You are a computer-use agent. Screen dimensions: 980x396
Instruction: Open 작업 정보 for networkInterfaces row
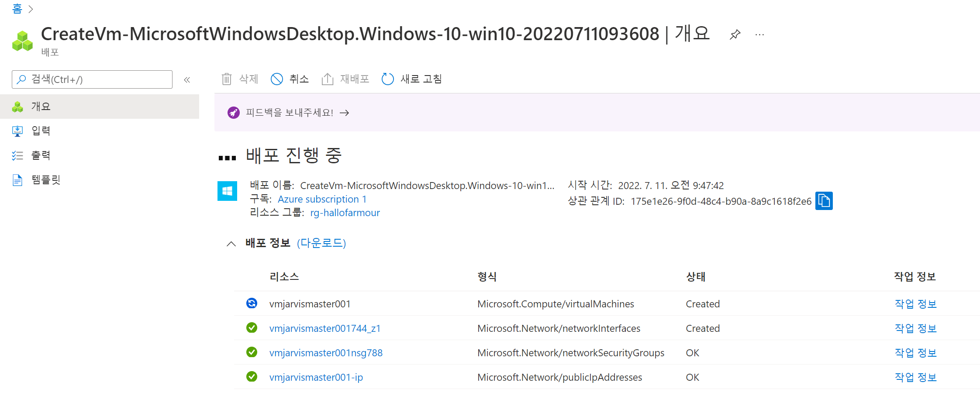tap(916, 328)
